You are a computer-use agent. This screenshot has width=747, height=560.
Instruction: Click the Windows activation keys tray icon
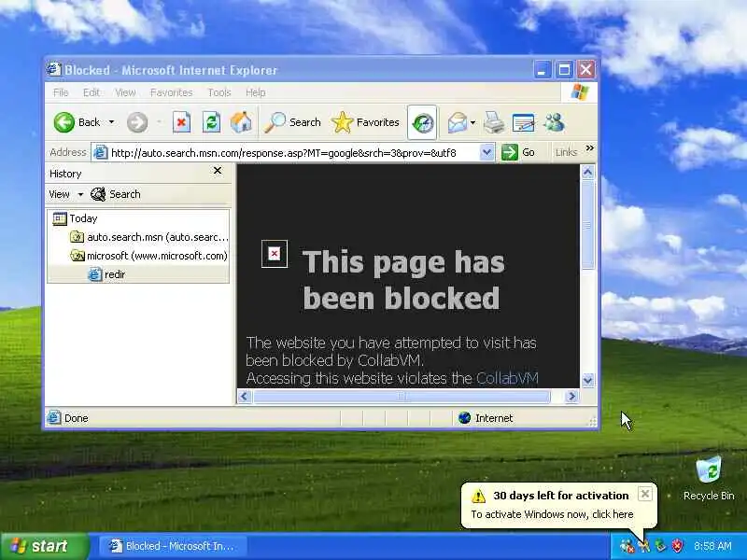(644, 546)
